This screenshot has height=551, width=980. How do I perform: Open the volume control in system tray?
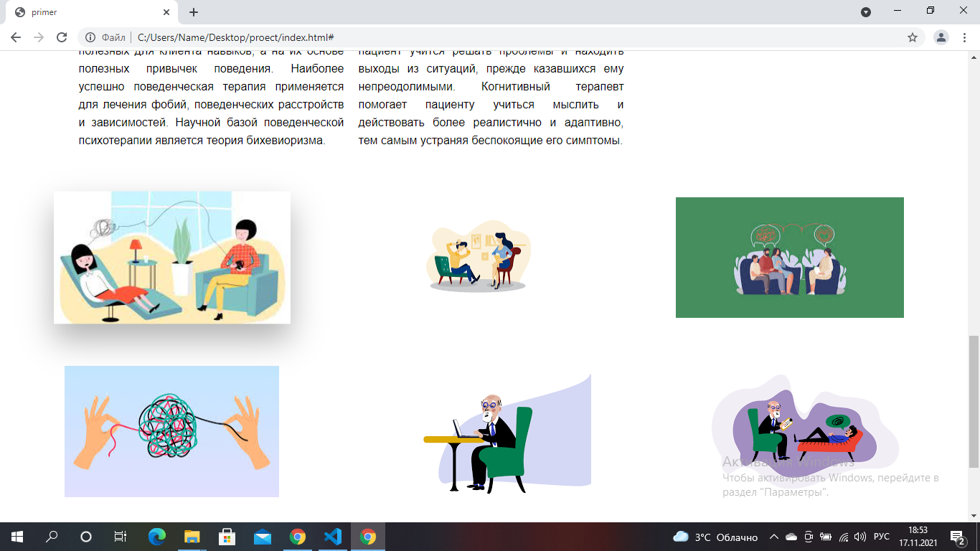coord(860,537)
